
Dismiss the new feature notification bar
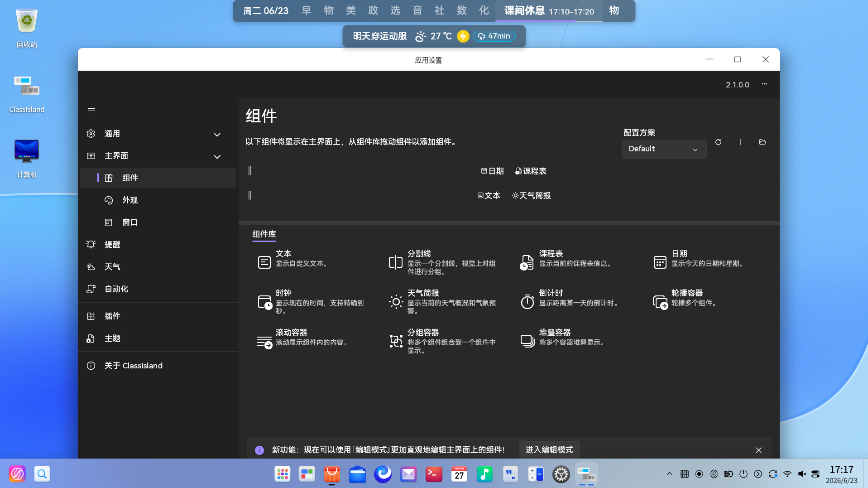click(x=758, y=450)
